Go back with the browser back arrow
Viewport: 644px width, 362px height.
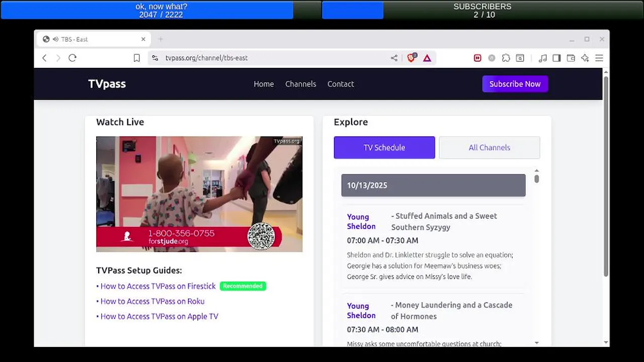coord(44,58)
